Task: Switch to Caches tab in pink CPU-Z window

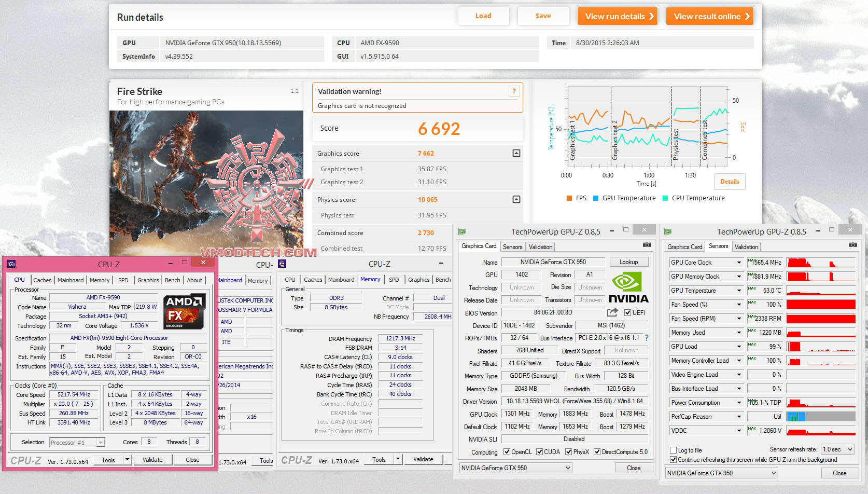Action: click(42, 280)
